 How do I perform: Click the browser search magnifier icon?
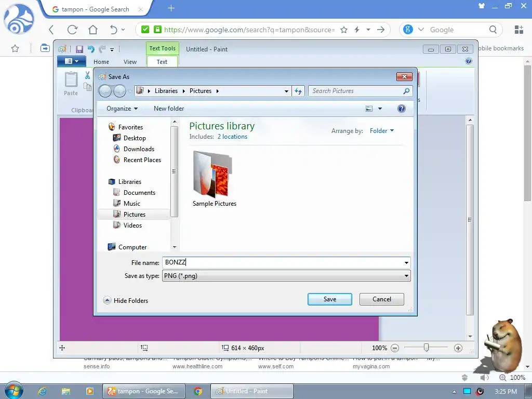(x=493, y=30)
